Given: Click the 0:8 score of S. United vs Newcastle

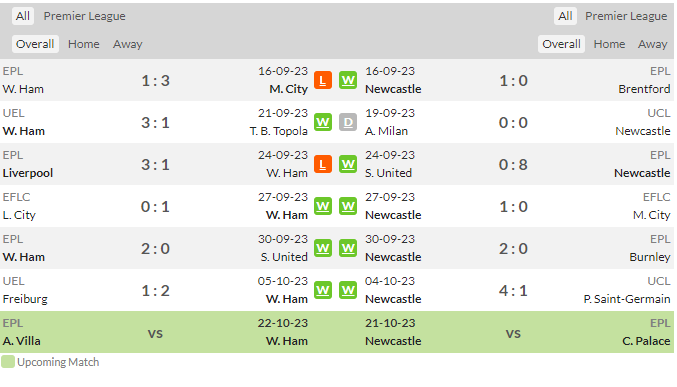Looking at the screenshot, I should point(513,165).
